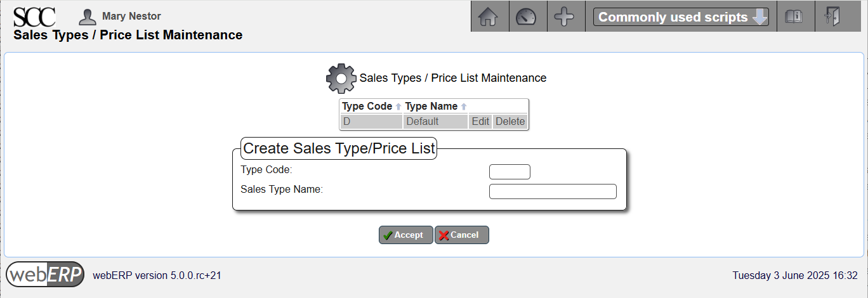
Task: Focus the Type Code input field
Action: [x=510, y=172]
